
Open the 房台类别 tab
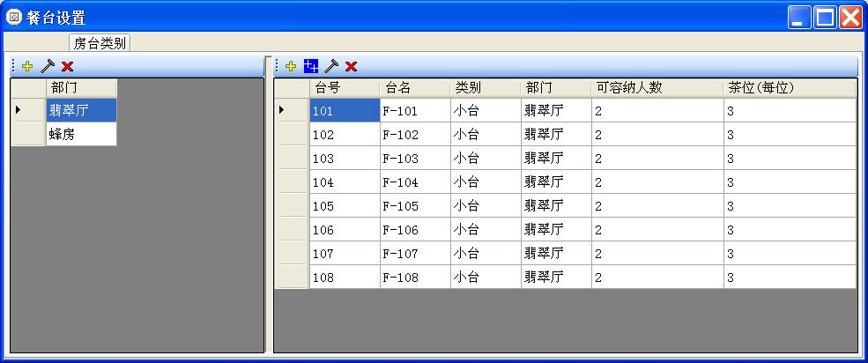pyautogui.click(x=100, y=43)
